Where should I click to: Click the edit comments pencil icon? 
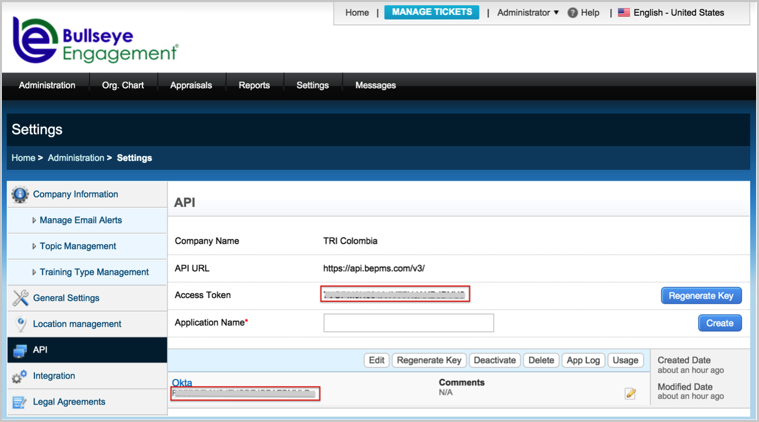630,394
